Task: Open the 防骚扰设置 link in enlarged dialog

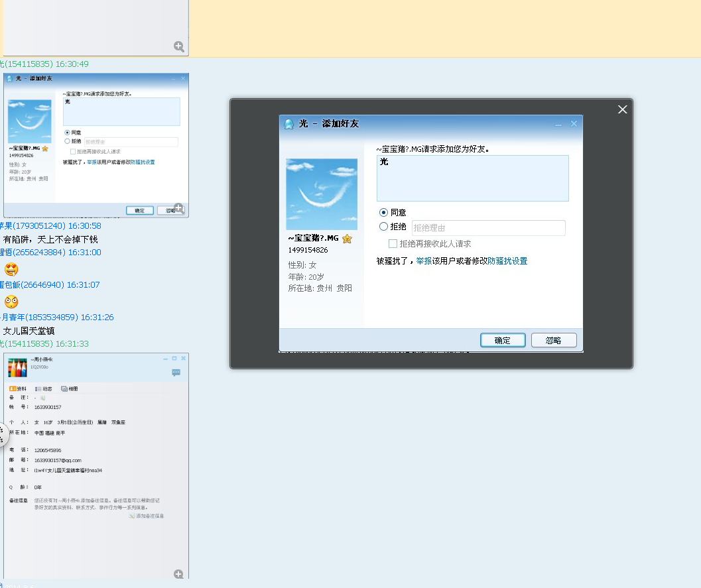Action: pyautogui.click(x=507, y=261)
